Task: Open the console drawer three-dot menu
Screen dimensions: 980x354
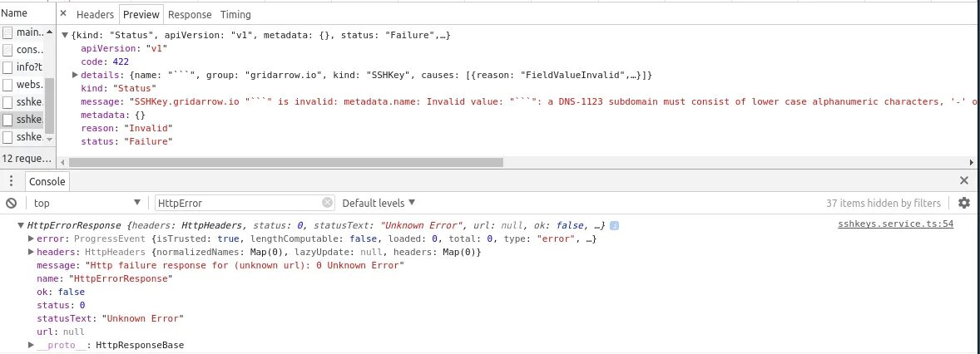Action: (12, 181)
